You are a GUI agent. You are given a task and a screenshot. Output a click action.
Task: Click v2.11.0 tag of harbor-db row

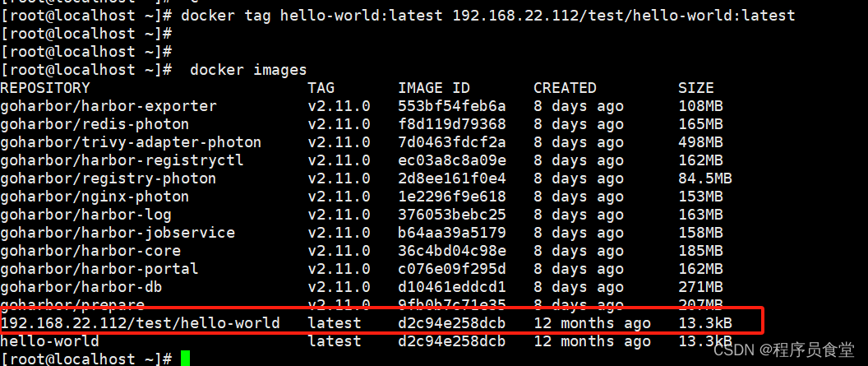point(339,287)
